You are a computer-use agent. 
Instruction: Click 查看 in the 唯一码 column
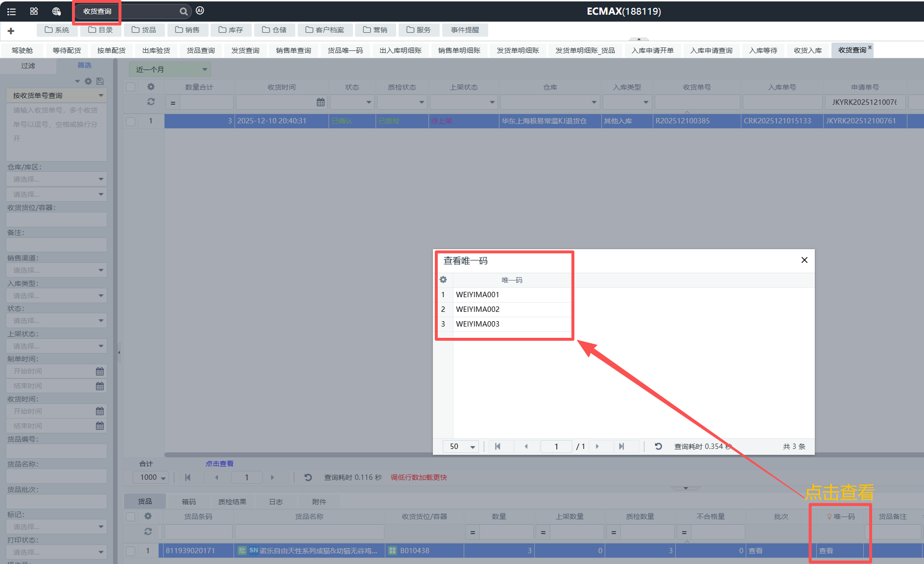(x=826, y=551)
